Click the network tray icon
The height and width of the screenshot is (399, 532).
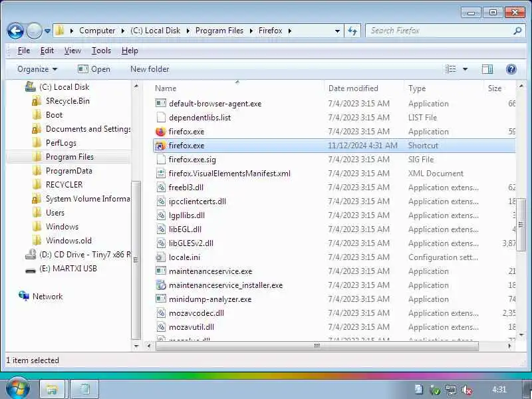[451, 390]
